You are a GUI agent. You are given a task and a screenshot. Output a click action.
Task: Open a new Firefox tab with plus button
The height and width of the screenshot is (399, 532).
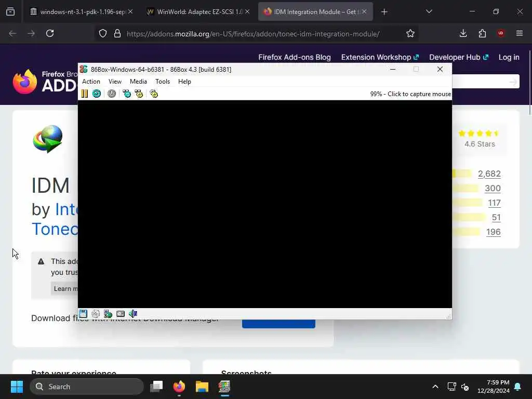pos(384,12)
